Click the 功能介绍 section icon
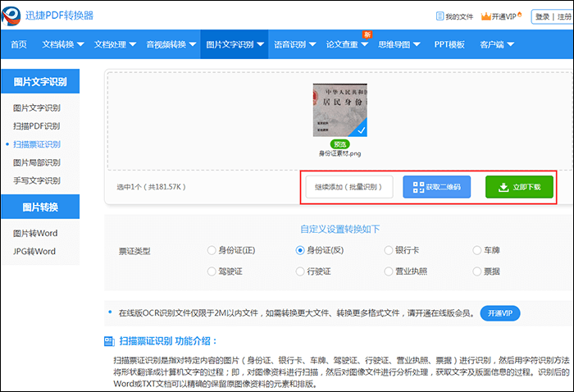Image resolution: width=574 pixels, height=392 pixels. coord(109,341)
